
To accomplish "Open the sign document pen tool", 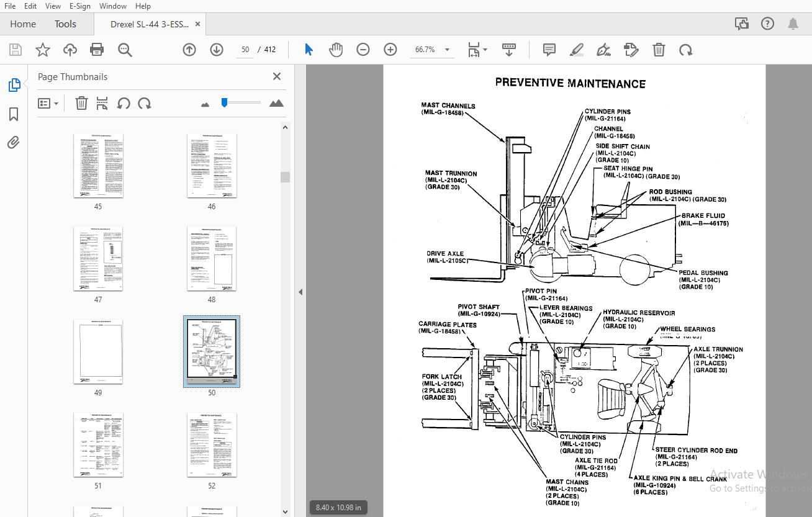I will 603,50.
